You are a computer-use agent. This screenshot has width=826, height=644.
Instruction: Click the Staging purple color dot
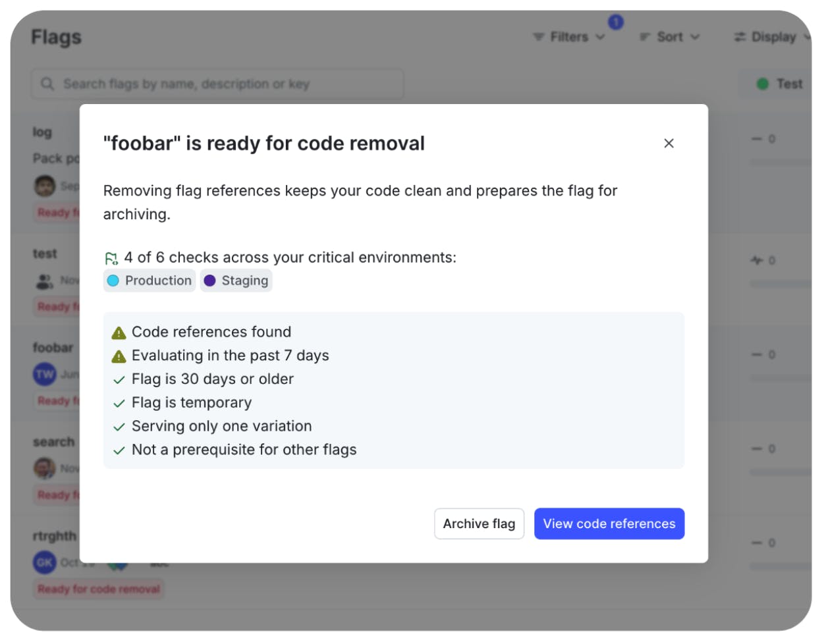(x=210, y=281)
